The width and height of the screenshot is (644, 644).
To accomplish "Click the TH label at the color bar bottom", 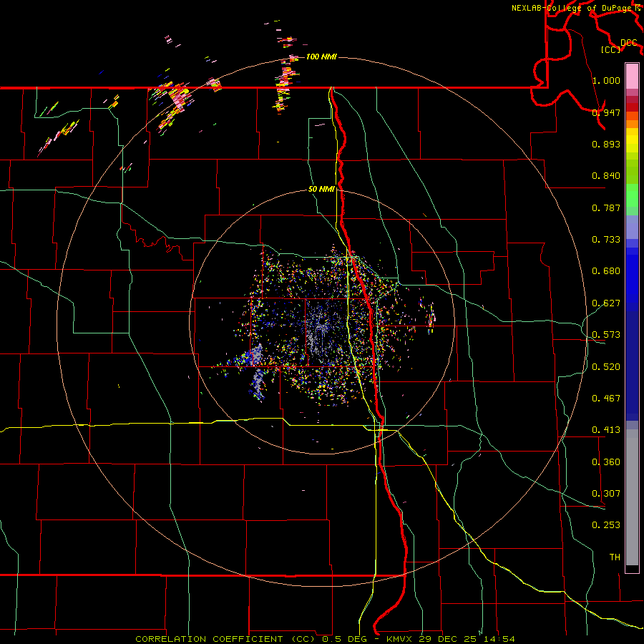I will click(615, 557).
